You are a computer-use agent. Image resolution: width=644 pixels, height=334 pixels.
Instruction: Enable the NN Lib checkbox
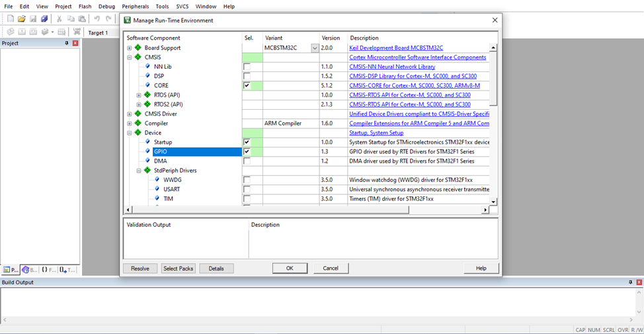tap(247, 67)
